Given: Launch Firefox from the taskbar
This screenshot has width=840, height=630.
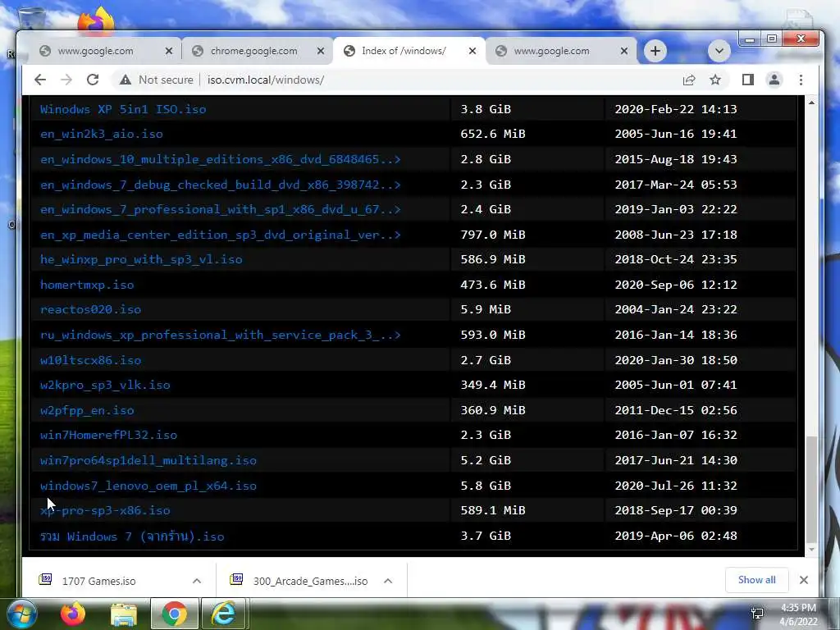Looking at the screenshot, I should pyautogui.click(x=73, y=614).
